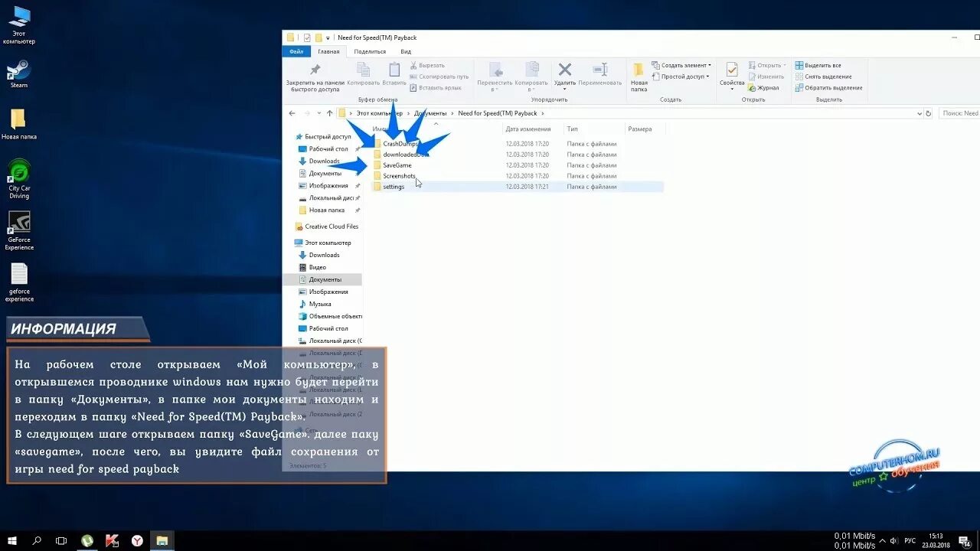Open Steam desktop shortcut

(18, 73)
